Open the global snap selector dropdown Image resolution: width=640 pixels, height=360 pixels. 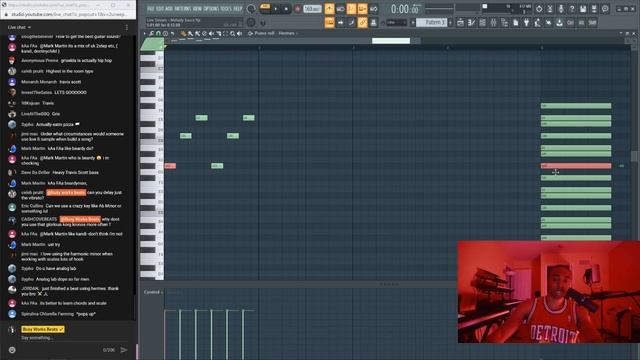398,22
